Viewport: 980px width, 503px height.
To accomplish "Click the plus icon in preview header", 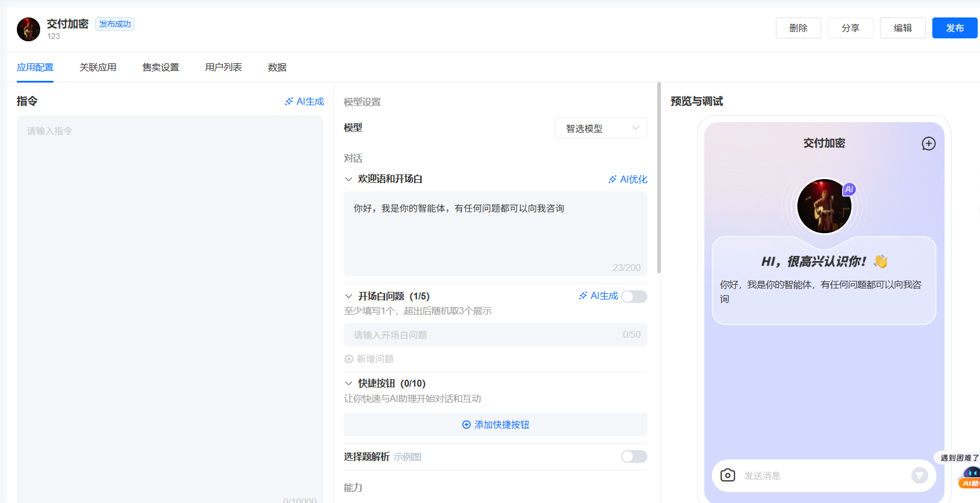I will tap(928, 144).
